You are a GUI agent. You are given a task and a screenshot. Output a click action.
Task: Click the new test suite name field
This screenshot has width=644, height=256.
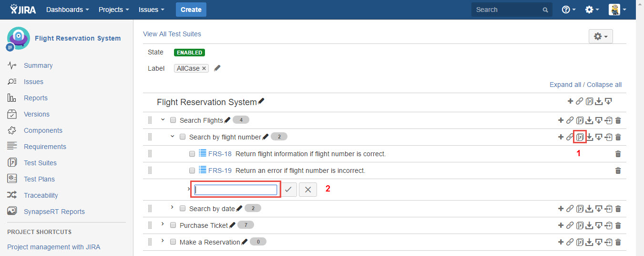[235, 190]
